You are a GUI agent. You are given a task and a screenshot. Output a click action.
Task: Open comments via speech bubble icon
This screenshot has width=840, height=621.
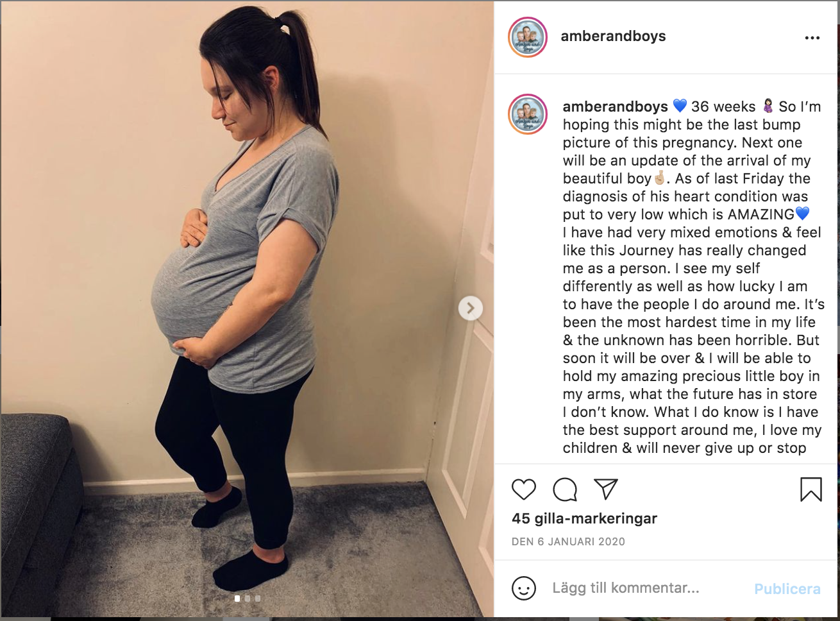[x=565, y=489]
